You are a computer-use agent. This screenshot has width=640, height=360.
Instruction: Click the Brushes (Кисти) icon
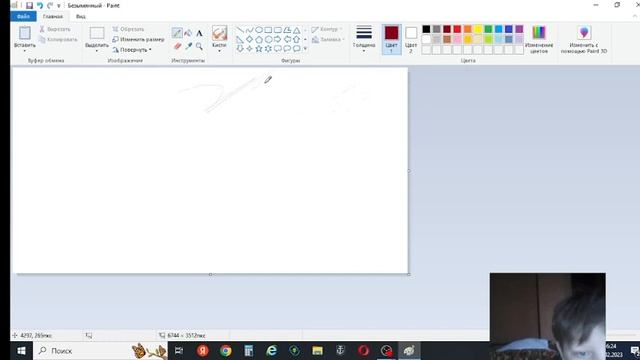(x=219, y=33)
